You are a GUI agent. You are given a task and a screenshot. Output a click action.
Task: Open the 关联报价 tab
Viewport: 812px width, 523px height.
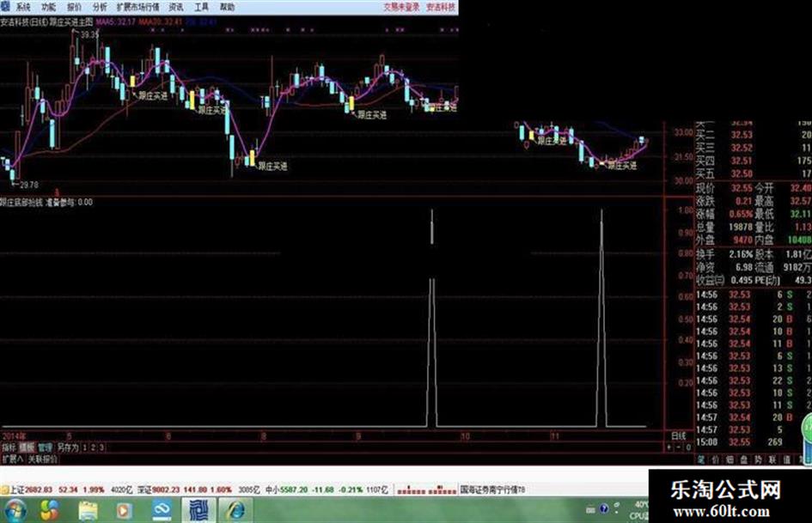point(43,459)
